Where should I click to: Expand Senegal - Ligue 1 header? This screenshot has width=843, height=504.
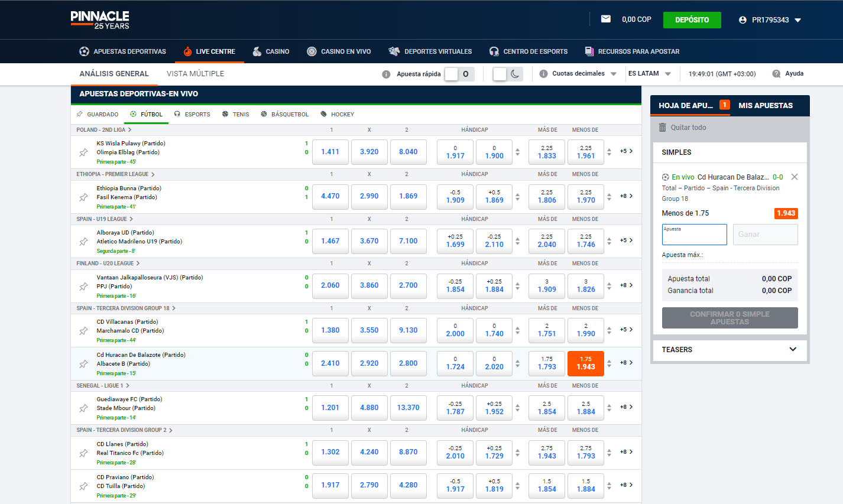104,385
